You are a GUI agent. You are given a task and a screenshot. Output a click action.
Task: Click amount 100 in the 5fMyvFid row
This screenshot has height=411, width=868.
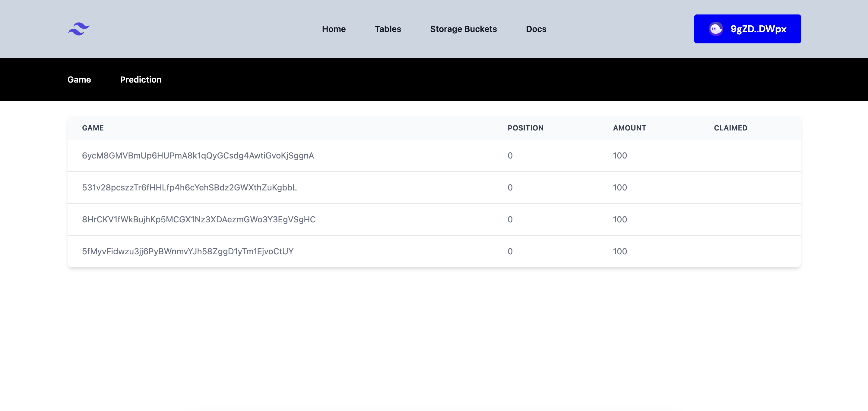pyautogui.click(x=619, y=251)
